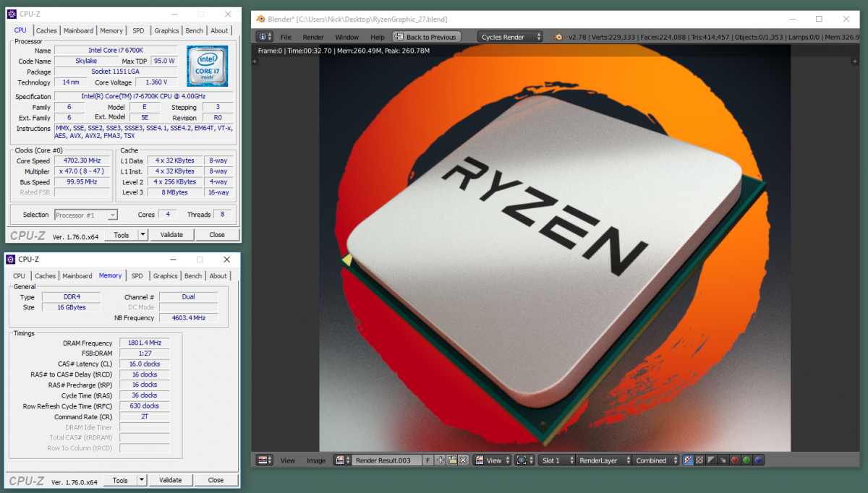Open the Slot 1 render slot dropdown
This screenshot has height=493, width=868.
[x=557, y=460]
